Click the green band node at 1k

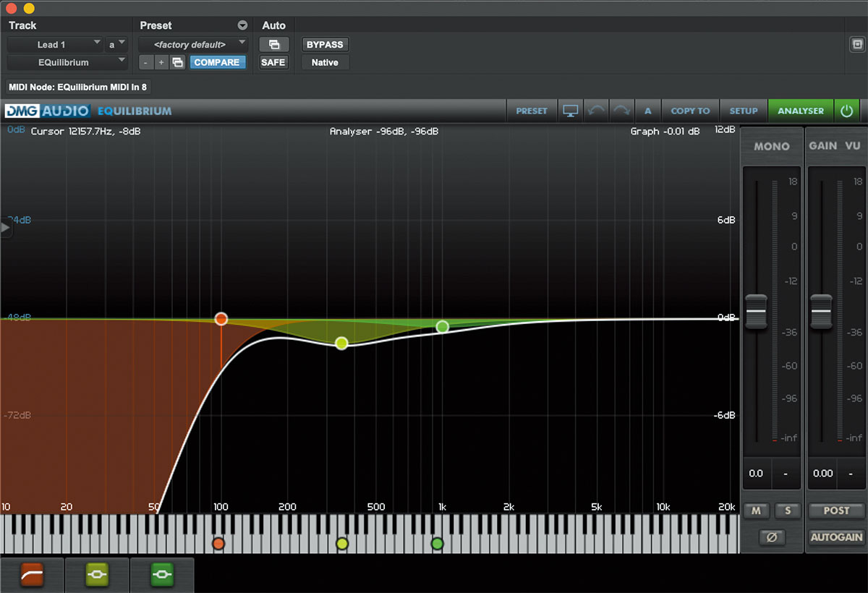tap(443, 327)
